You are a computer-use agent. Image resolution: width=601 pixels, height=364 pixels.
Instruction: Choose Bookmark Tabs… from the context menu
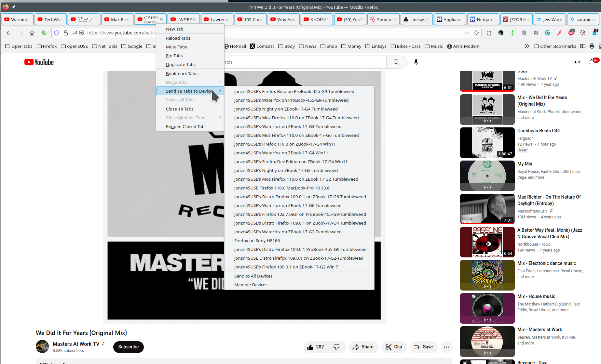(190, 73)
